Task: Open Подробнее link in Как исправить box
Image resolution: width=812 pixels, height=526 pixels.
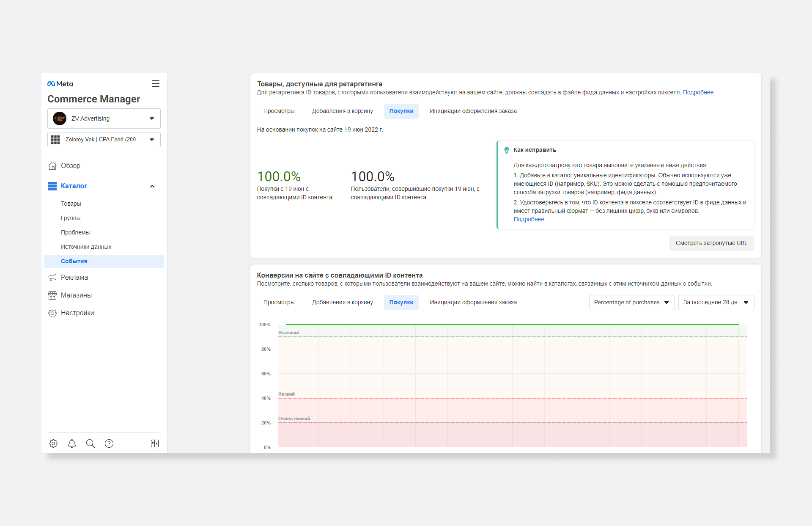Action: point(529,220)
